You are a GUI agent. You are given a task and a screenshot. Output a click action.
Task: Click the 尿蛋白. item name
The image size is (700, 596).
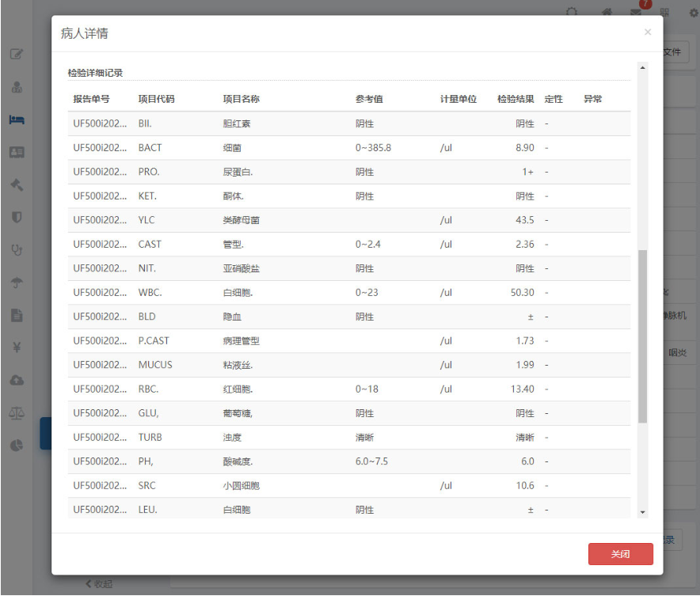click(238, 172)
